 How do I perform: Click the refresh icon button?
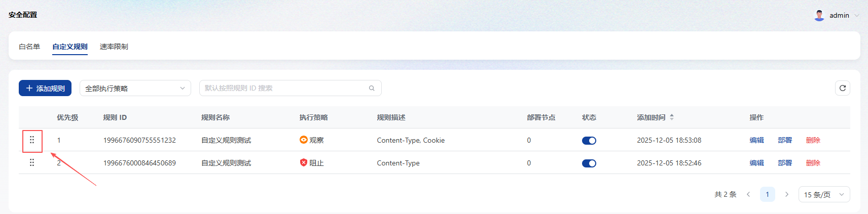pyautogui.click(x=842, y=88)
